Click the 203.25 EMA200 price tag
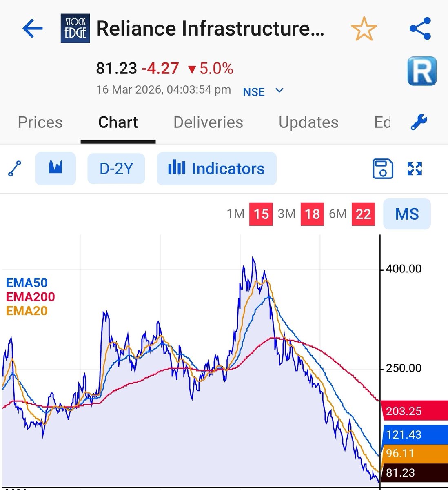The height and width of the screenshot is (490, 448). pyautogui.click(x=414, y=411)
